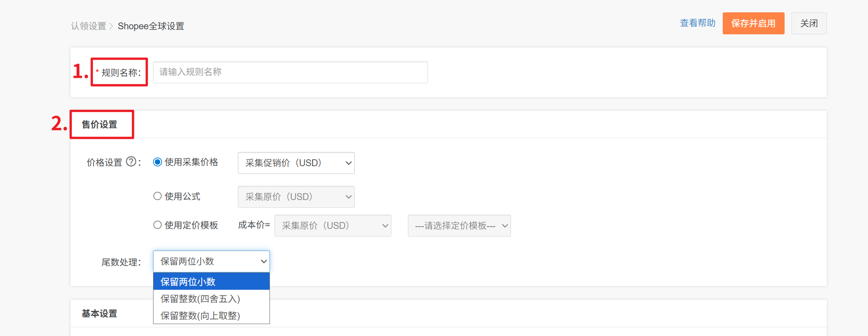
Task: Choose 保留整数(向上取整) option
Action: pos(211,316)
